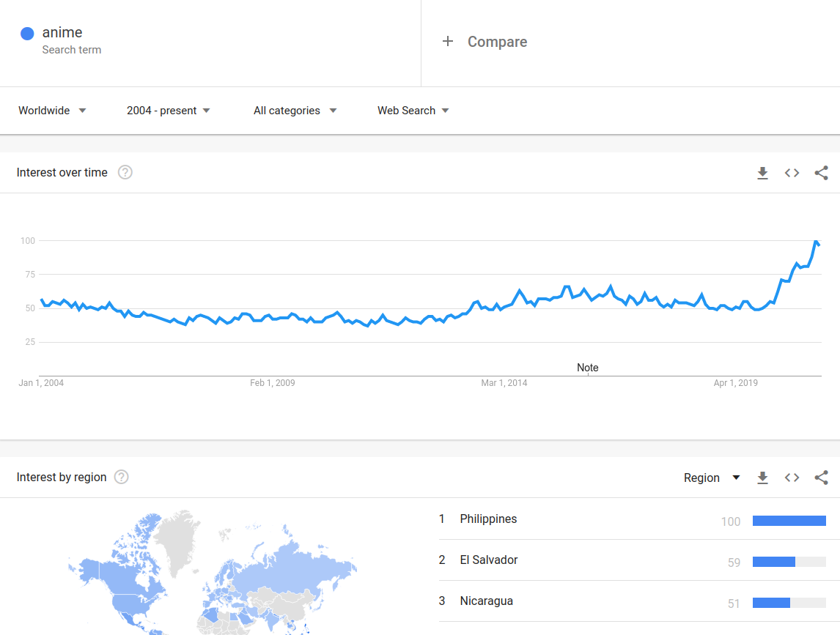Open the Worldwide location dropdown

coord(52,111)
